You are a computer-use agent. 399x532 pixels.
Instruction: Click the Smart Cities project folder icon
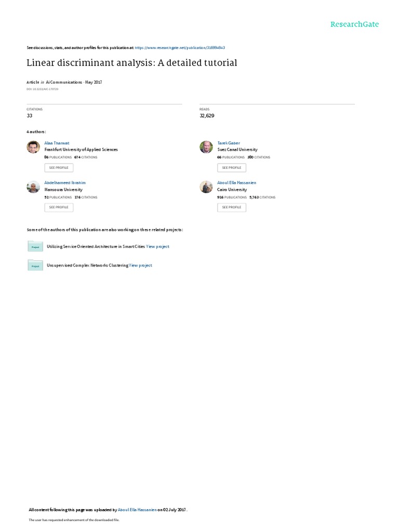35,246
